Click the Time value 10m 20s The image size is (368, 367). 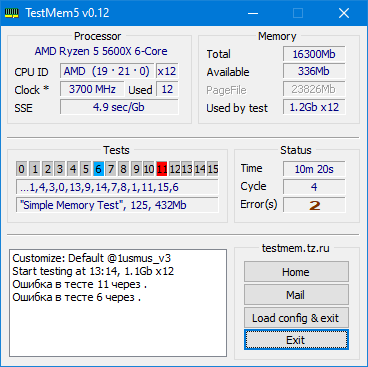(x=314, y=169)
